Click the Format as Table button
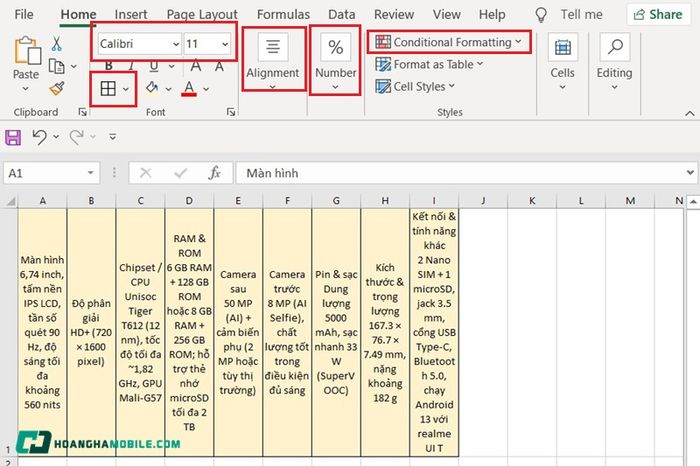This screenshot has width=700, height=466. click(429, 64)
